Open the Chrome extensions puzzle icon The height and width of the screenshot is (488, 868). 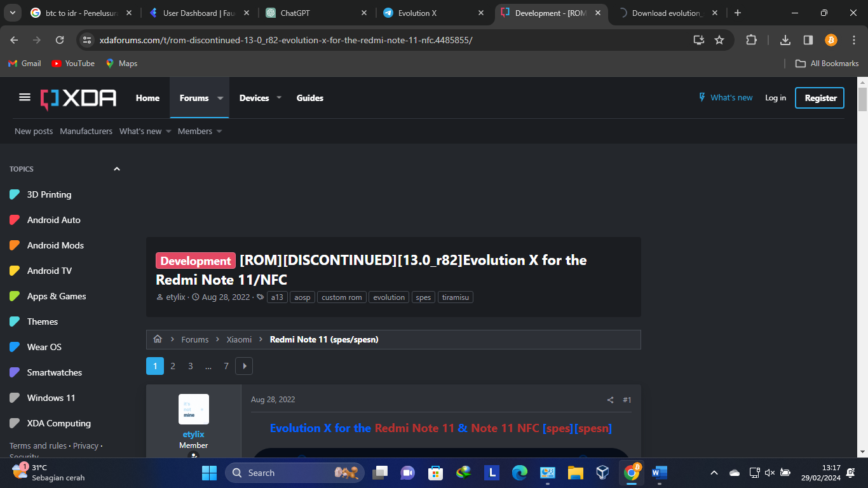point(751,40)
